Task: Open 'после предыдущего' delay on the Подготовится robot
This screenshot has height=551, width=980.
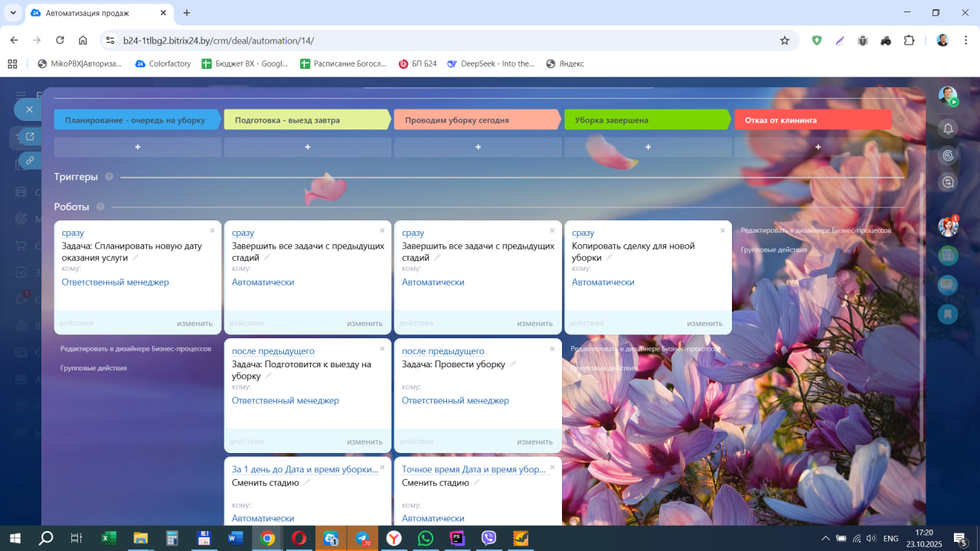Action: pyautogui.click(x=273, y=351)
